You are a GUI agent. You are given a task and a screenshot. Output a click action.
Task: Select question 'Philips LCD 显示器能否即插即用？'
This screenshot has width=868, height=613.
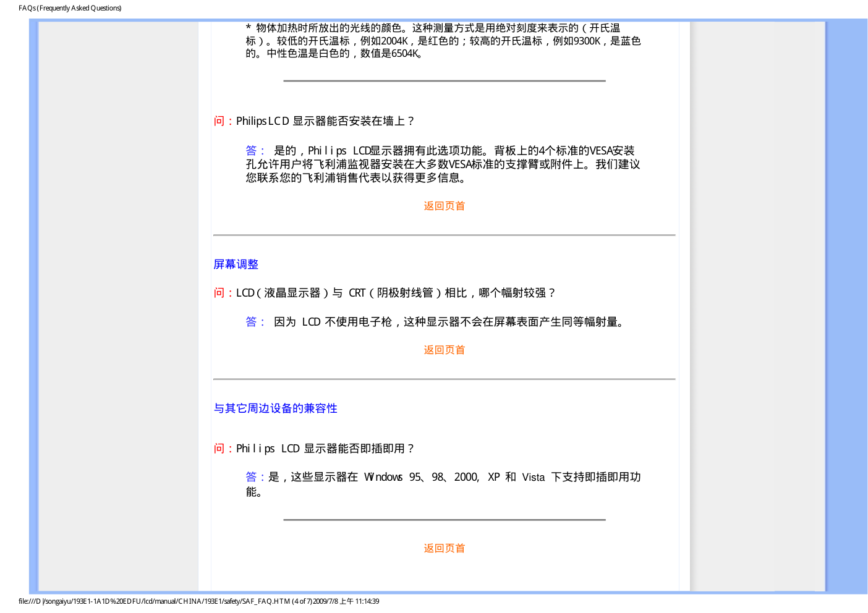point(314,449)
